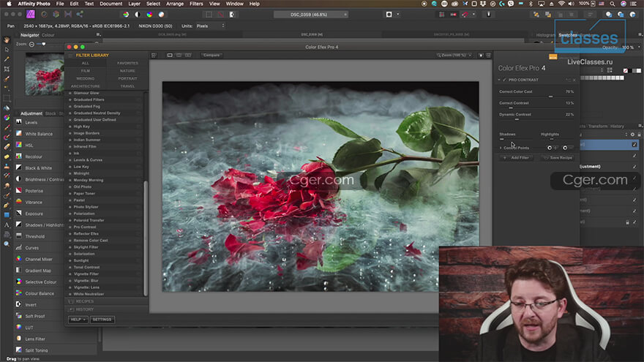Click the Invert adjustment icon

coord(19,304)
